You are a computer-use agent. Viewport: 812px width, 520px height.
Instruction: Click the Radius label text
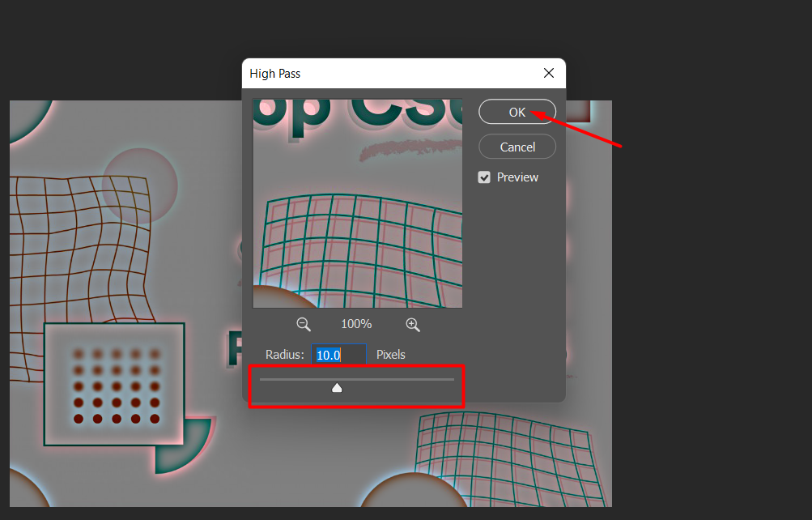point(284,355)
